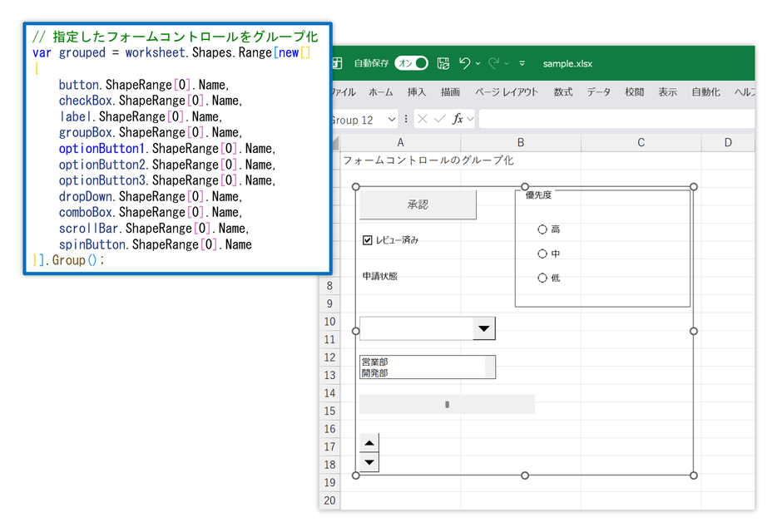Toggle the レビュー済み checkbox

click(368, 240)
